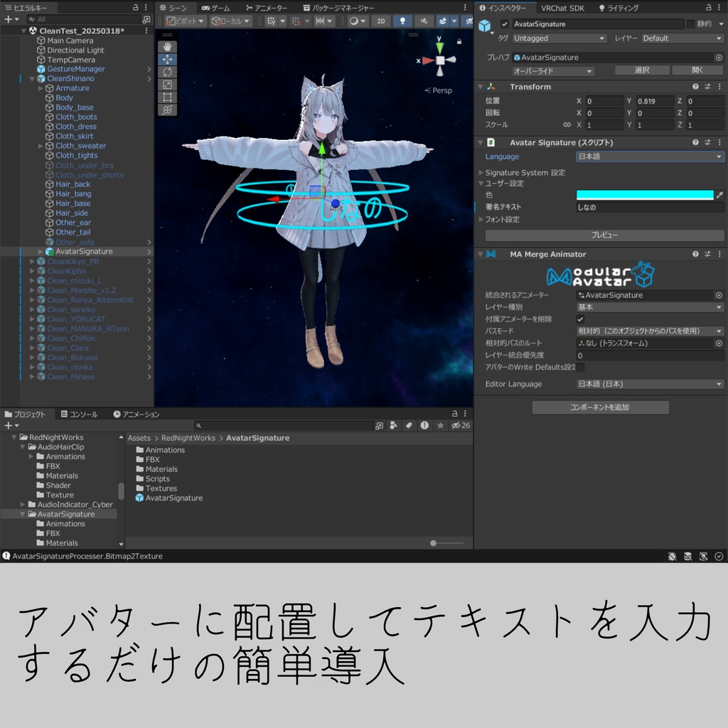Viewport: 728px width, 728px height.
Task: Open the レイヤー種別 dropdown showing 基本
Action: pos(649,307)
